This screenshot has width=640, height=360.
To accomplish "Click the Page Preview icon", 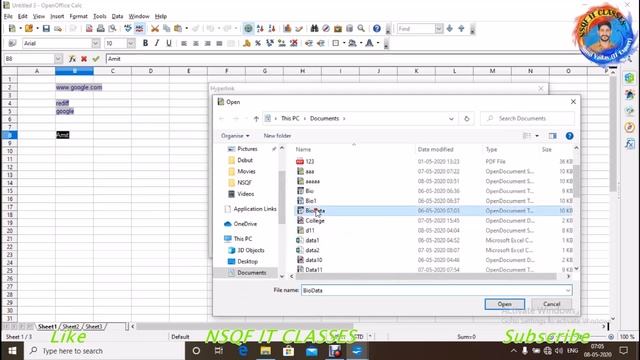I will pos(112,29).
